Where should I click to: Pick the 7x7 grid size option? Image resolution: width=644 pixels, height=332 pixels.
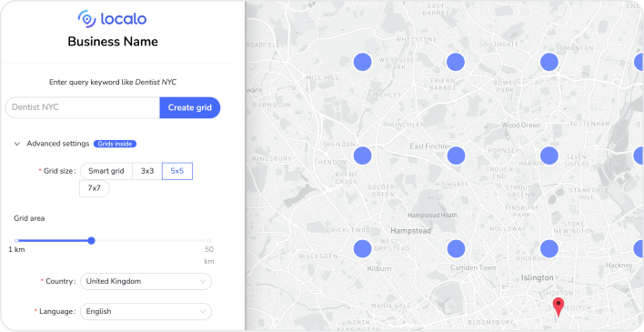point(95,188)
